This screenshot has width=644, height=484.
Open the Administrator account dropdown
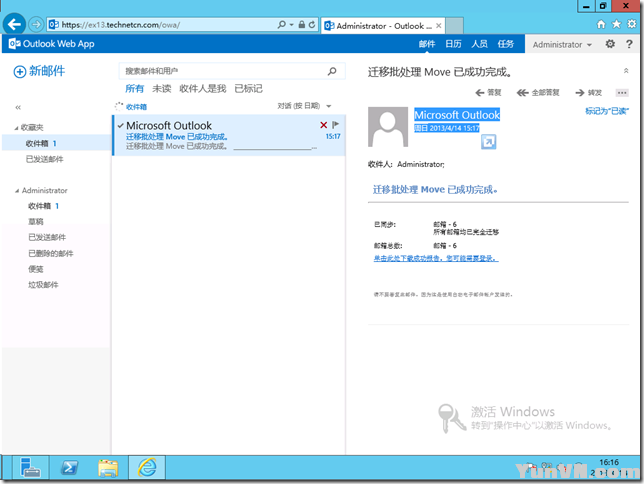(562, 44)
